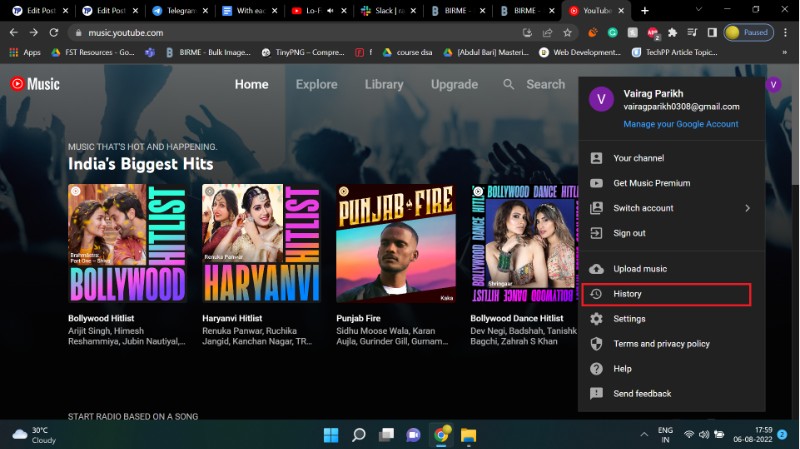Click the Help question mark icon
The image size is (800, 449).
click(x=597, y=369)
